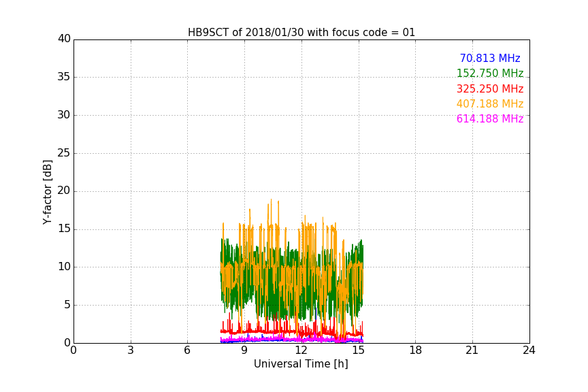588x392 pixels.
Task: Click the x-axis tick value '3'
Action: (131, 350)
